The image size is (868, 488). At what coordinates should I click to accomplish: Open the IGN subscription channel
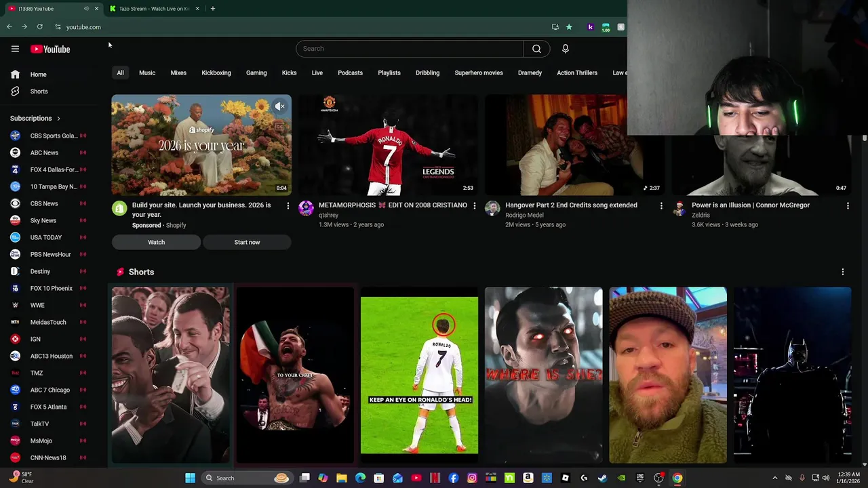pyautogui.click(x=47, y=339)
